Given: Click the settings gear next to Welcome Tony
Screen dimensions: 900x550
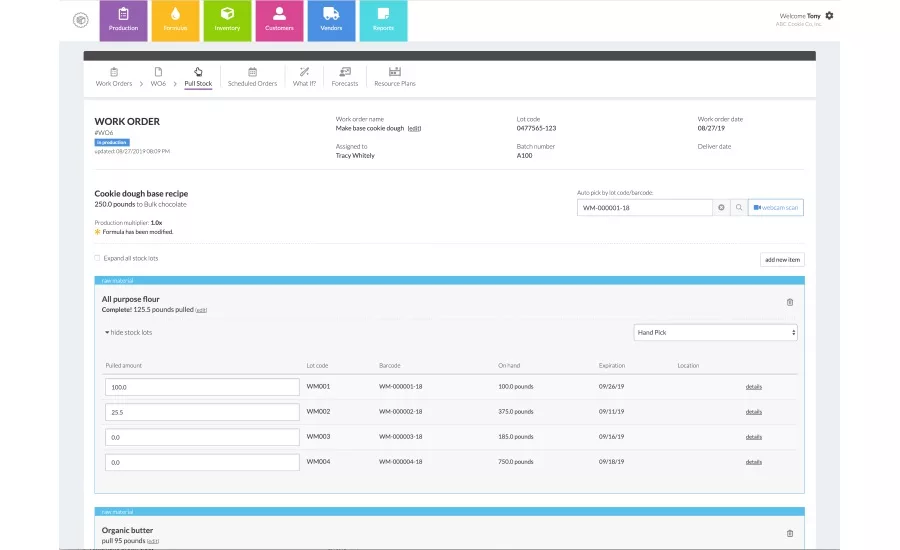Looking at the screenshot, I should click(829, 16).
